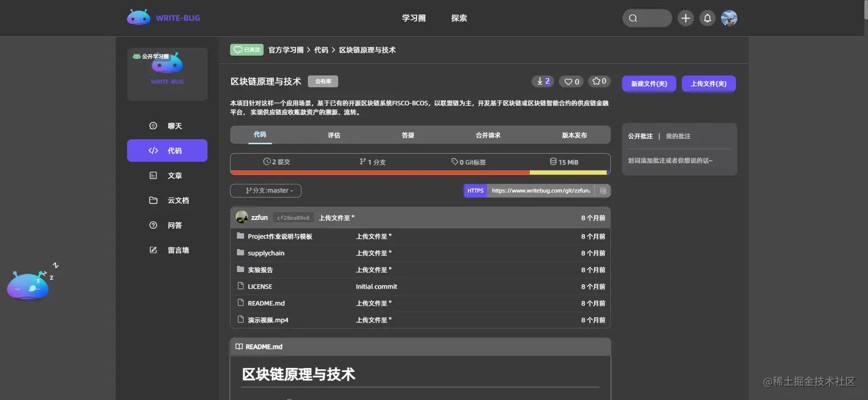The image size is (868, 400).
Task: Click zzfun's avatar in commit row
Action: tap(242, 218)
